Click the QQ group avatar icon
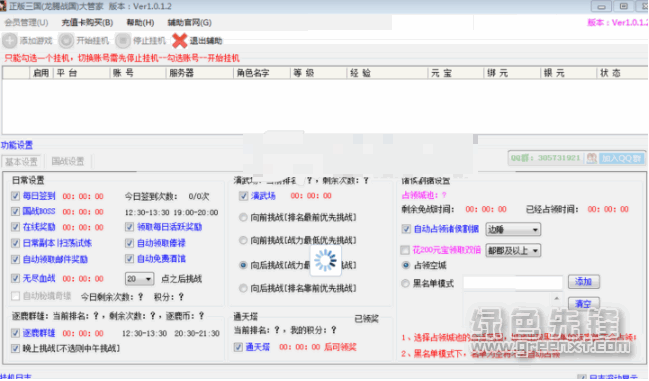 click(592, 158)
